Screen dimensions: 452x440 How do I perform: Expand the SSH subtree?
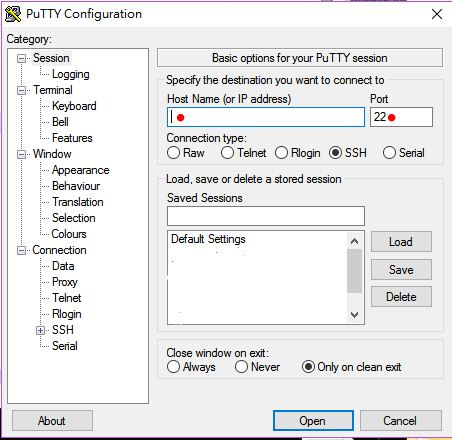[x=40, y=331]
